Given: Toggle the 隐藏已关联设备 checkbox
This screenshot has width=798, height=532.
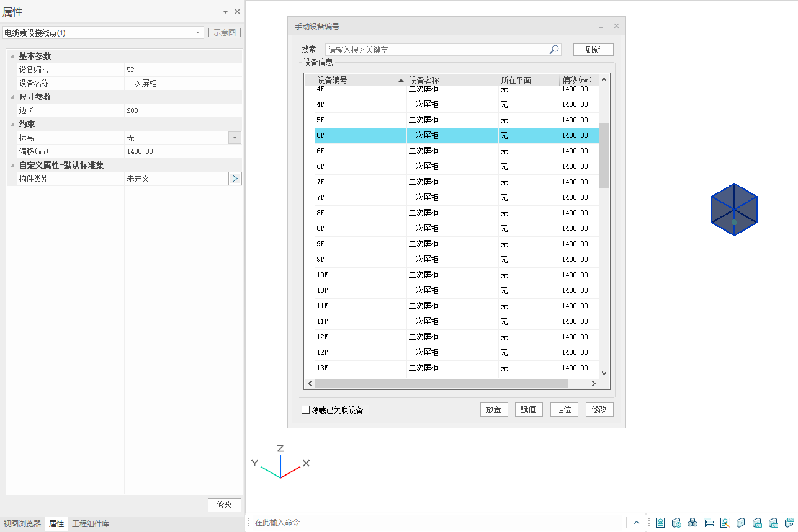Looking at the screenshot, I should pyautogui.click(x=305, y=410).
